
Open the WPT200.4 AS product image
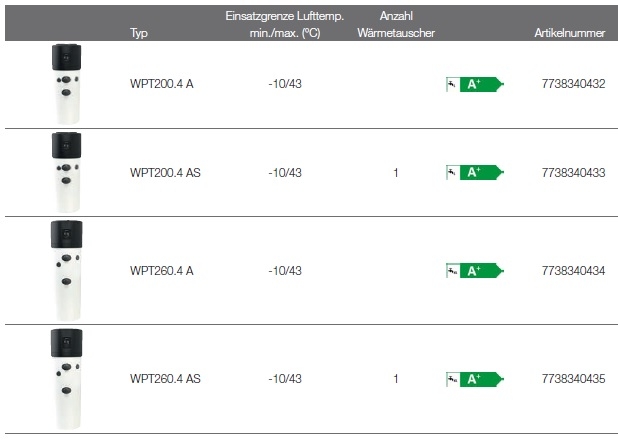coord(66,172)
